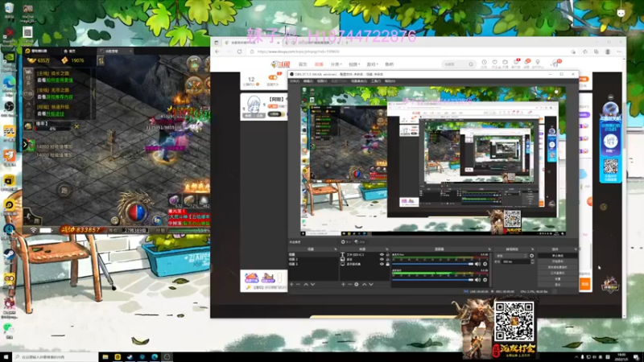Open File Explorer from the taskbar
Viewport: 644px width, 362px height.
[x=105, y=357]
